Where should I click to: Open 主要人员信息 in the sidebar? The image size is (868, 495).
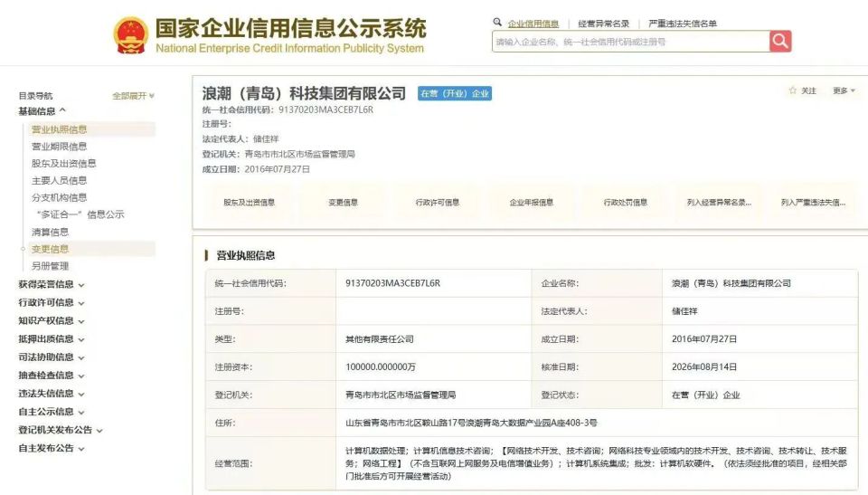click(60, 181)
